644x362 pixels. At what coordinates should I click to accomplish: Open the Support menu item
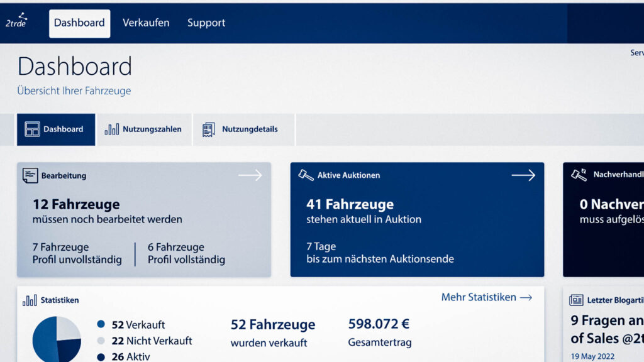(x=206, y=23)
